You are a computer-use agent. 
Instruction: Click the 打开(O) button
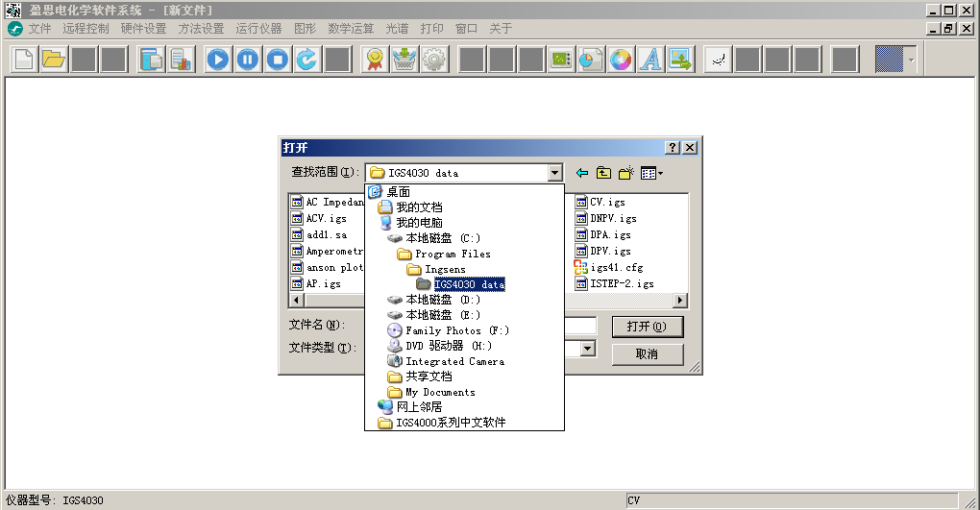point(647,327)
